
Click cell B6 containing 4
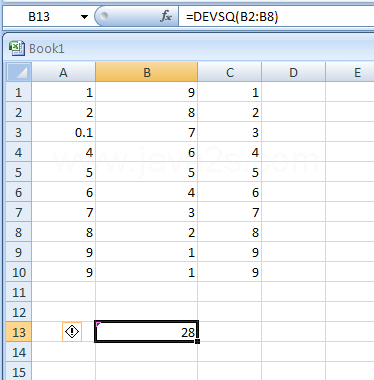click(147, 192)
